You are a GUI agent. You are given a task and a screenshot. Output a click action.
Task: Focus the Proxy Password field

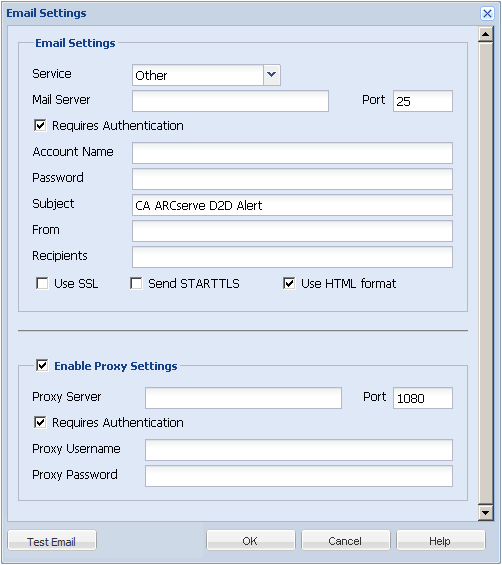299,476
